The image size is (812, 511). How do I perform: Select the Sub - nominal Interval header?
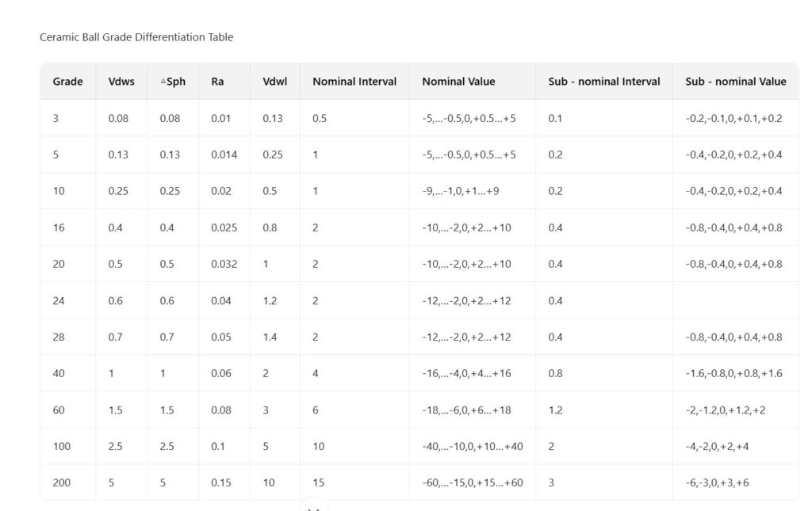click(x=603, y=82)
